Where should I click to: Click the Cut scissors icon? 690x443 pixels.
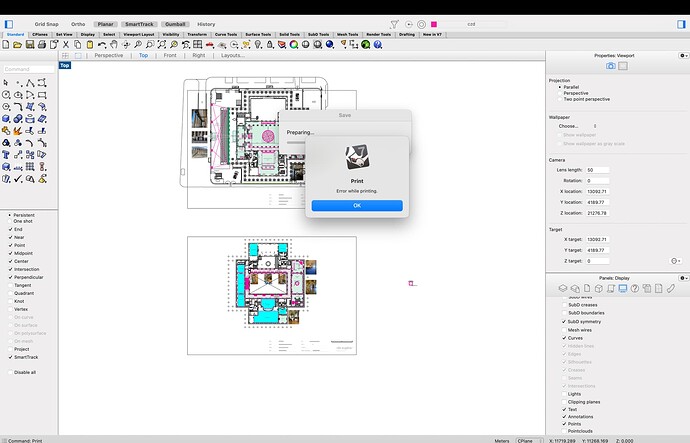pyautogui.click(x=66, y=44)
